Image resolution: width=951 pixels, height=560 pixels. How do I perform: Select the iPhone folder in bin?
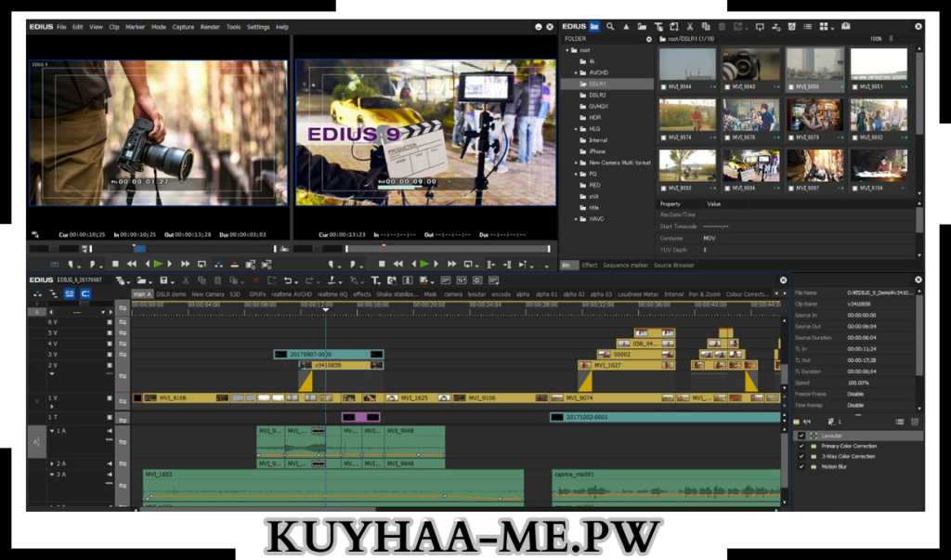597,151
